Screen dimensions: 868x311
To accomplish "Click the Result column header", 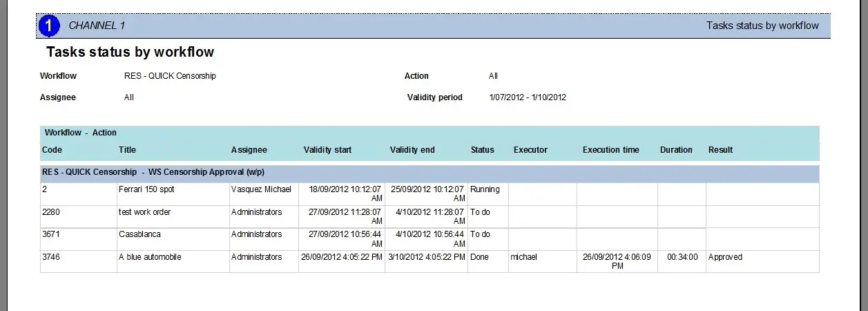I will 720,149.
